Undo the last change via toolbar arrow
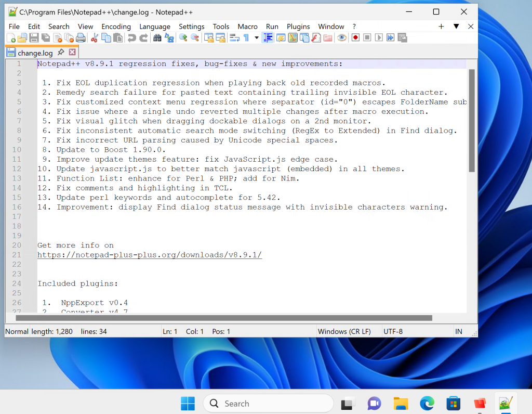The image size is (532, 414). (131, 37)
